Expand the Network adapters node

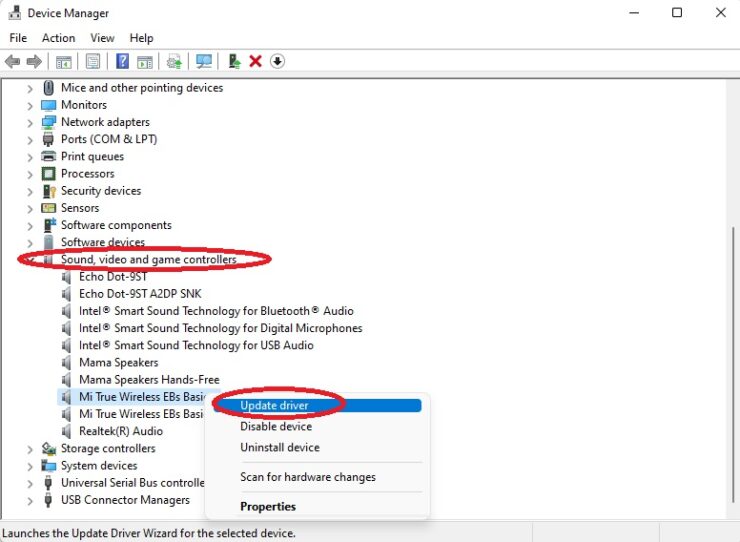pyautogui.click(x=30, y=123)
